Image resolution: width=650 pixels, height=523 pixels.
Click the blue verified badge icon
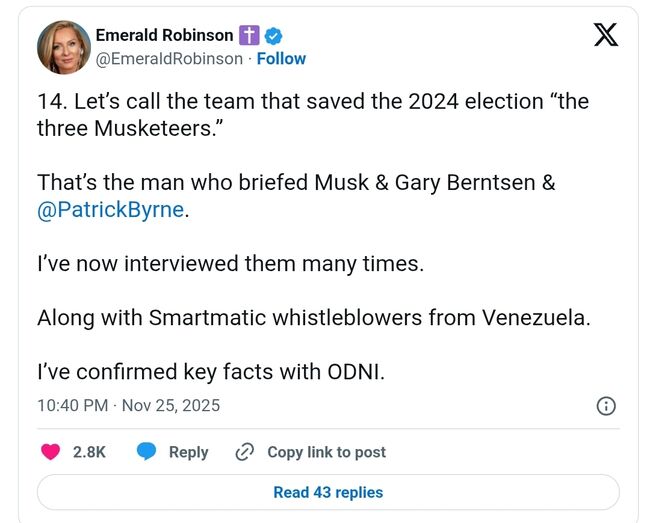coord(273,36)
